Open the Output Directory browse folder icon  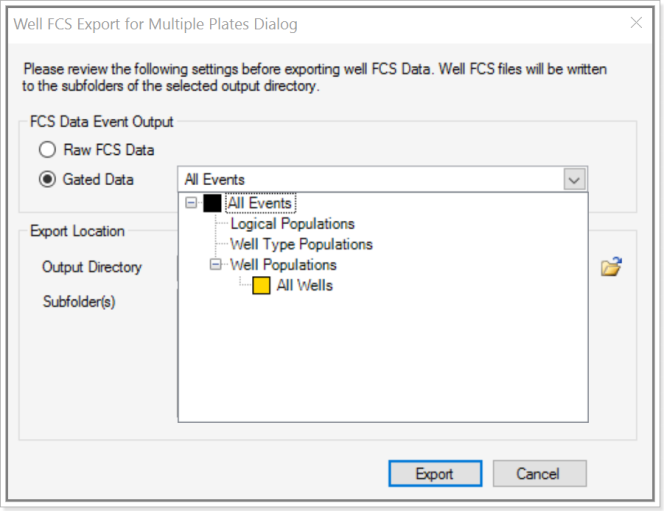[610, 267]
